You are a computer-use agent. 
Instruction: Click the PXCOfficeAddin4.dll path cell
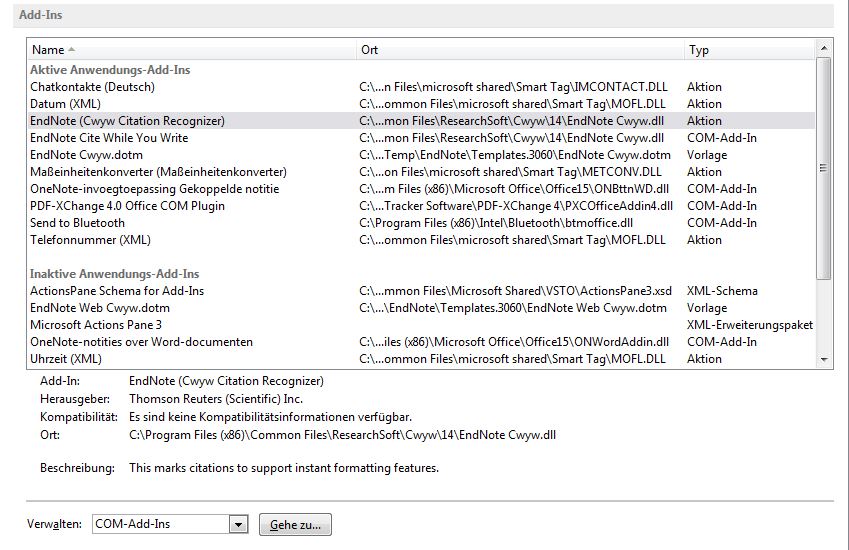[516, 206]
